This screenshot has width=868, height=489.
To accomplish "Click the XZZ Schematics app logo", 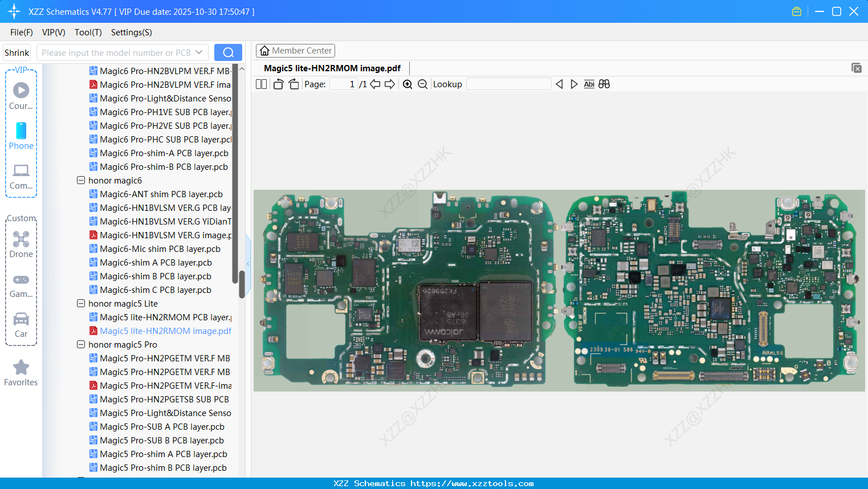I will click(14, 11).
